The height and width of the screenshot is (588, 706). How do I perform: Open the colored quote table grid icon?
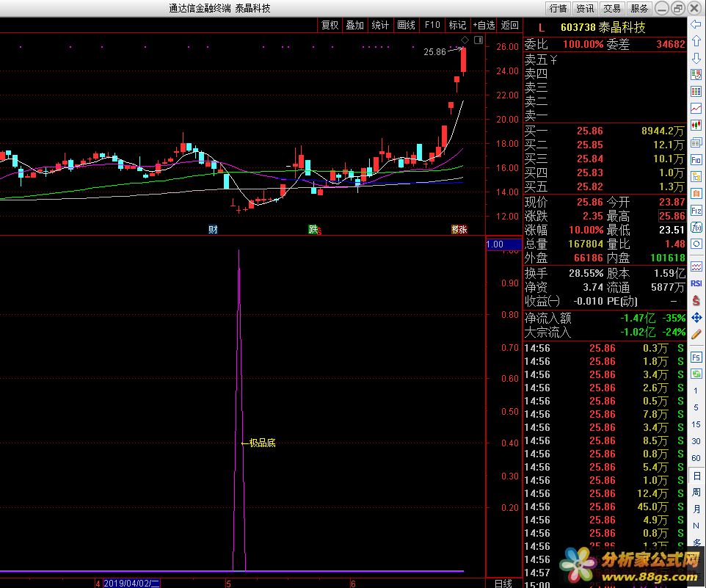[696, 92]
